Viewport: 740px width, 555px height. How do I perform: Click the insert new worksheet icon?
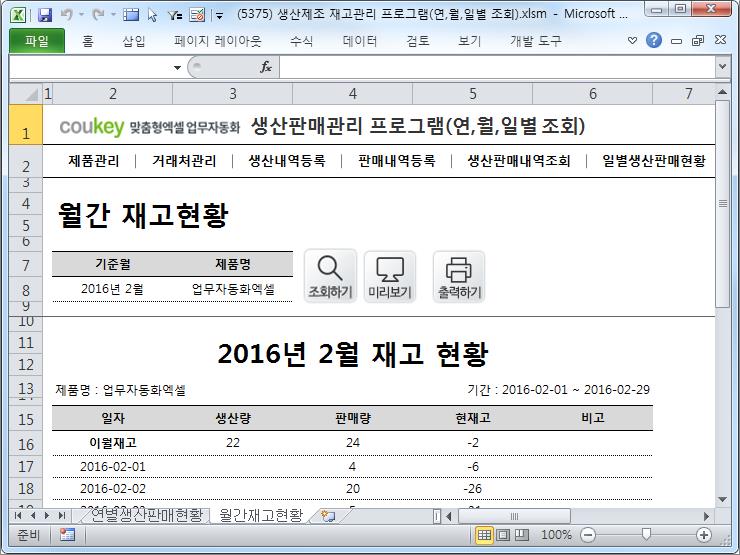[328, 516]
